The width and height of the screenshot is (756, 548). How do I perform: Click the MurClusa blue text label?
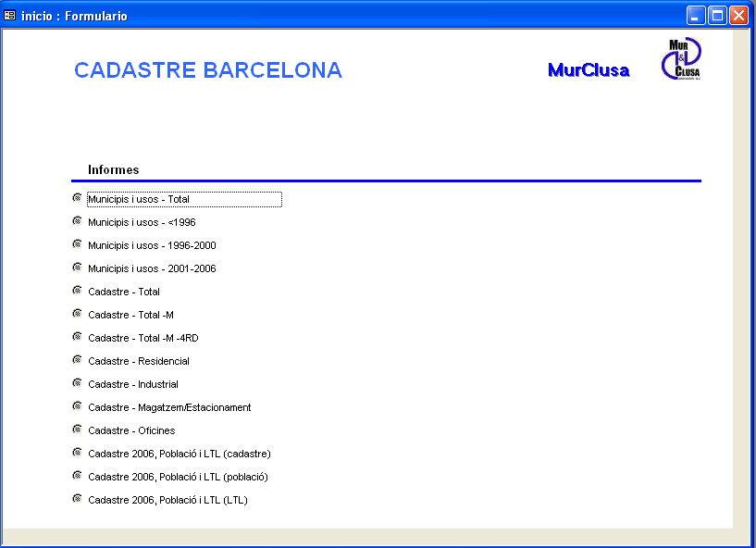[x=589, y=70]
